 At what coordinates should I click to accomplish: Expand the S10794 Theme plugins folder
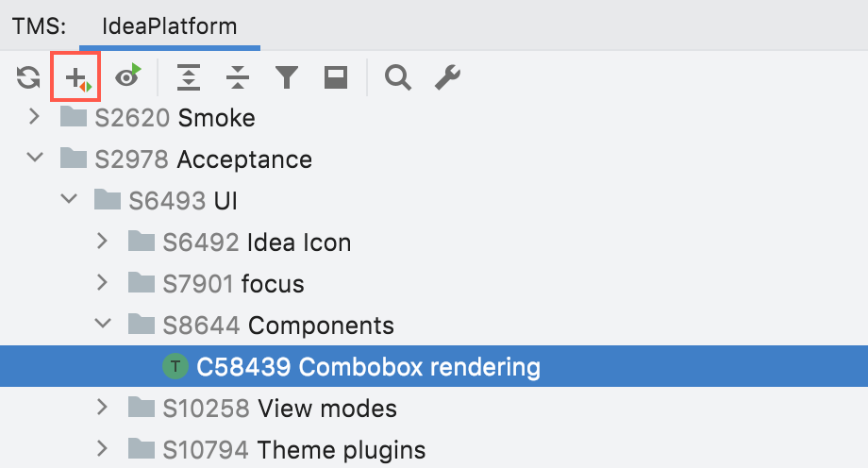(x=103, y=449)
